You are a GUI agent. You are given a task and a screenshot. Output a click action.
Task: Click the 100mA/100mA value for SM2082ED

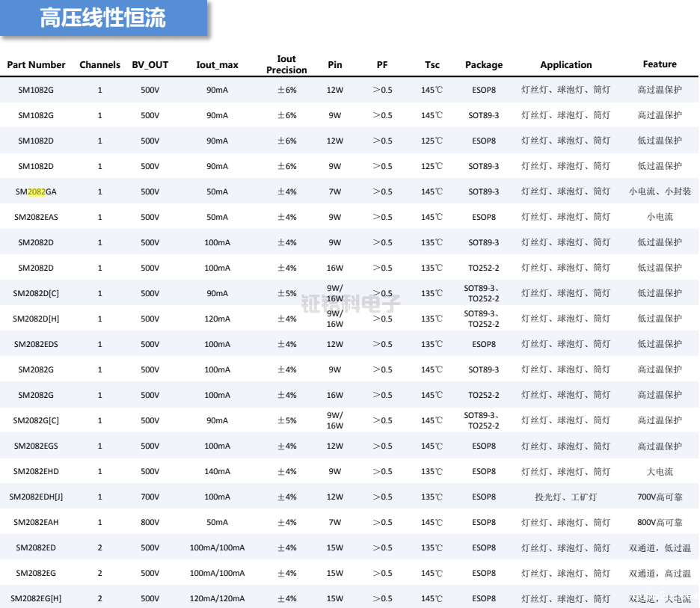pos(217,547)
